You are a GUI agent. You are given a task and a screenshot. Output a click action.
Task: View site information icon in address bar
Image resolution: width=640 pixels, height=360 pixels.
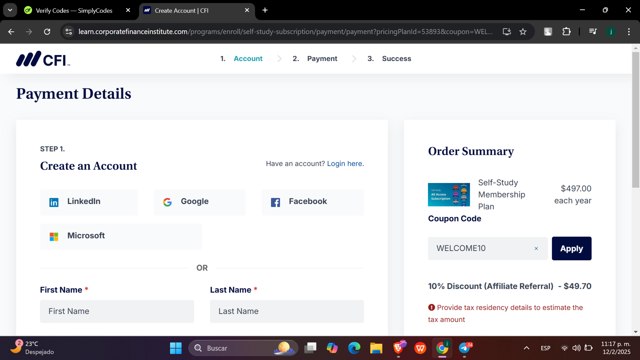(69, 31)
